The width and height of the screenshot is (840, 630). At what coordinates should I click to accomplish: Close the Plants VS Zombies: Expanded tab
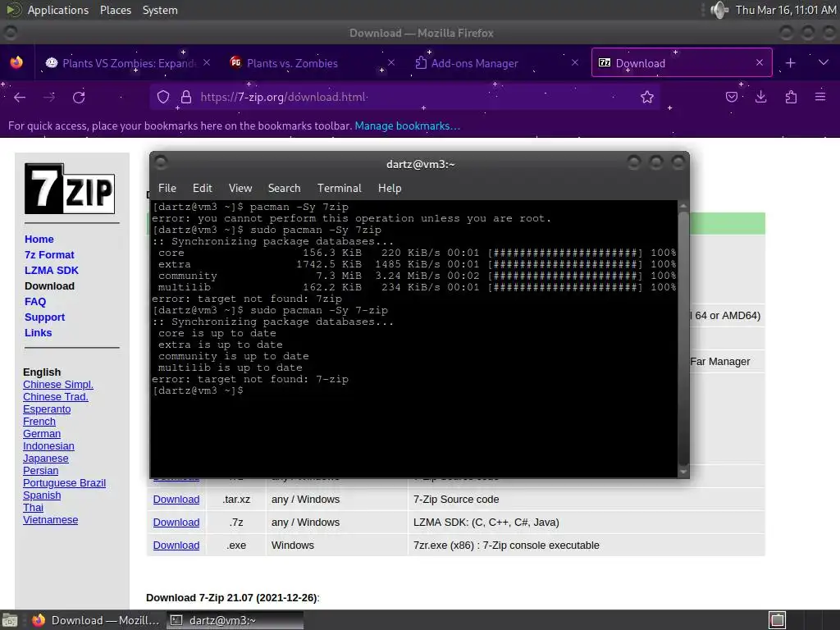[207, 62]
